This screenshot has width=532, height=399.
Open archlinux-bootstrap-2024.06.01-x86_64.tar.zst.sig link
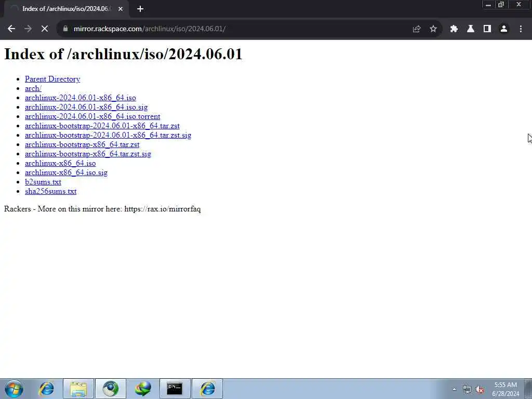(108, 135)
